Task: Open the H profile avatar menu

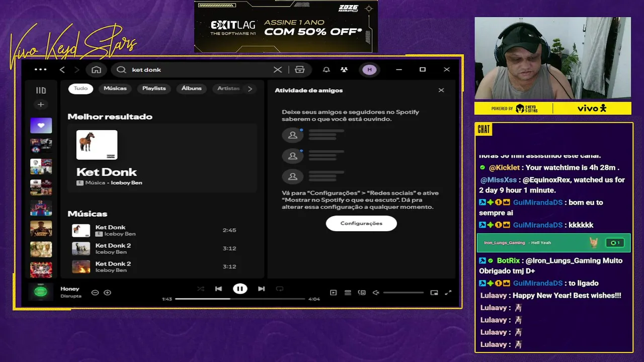Action: (x=369, y=70)
